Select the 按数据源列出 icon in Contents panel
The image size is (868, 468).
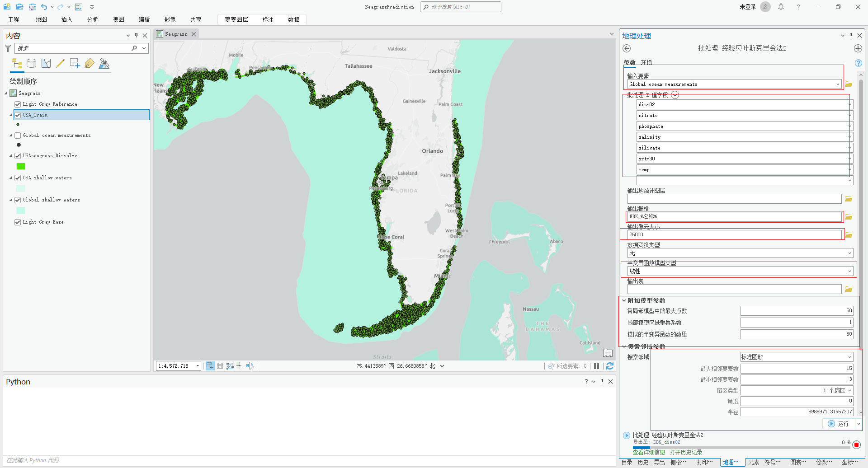coord(31,63)
